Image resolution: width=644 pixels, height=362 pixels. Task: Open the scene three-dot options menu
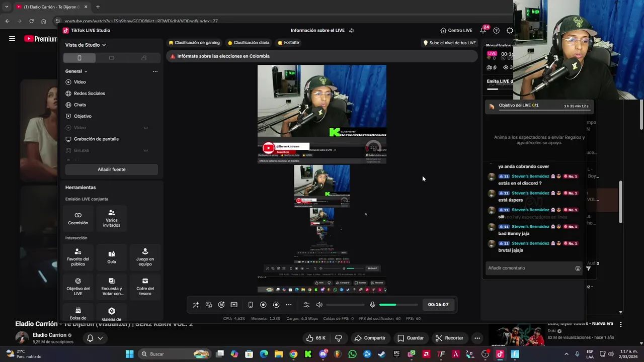point(155,71)
